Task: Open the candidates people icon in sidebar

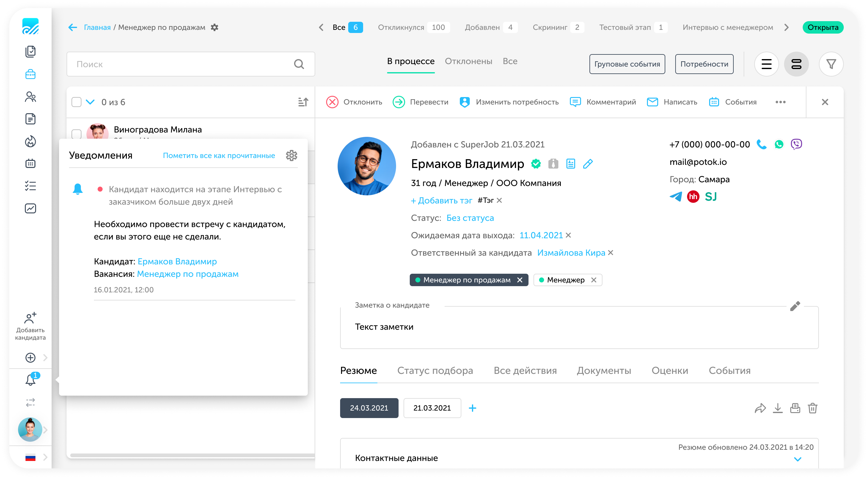Action: coord(30,97)
